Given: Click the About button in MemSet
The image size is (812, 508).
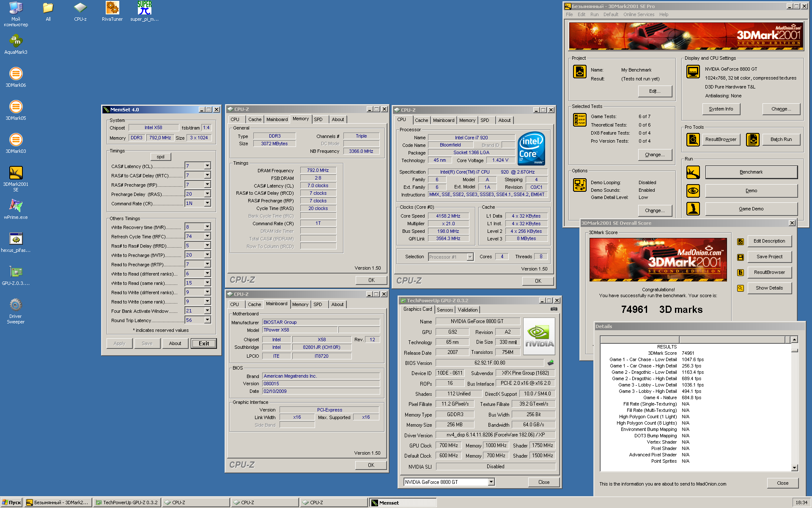Looking at the screenshot, I should [x=175, y=343].
